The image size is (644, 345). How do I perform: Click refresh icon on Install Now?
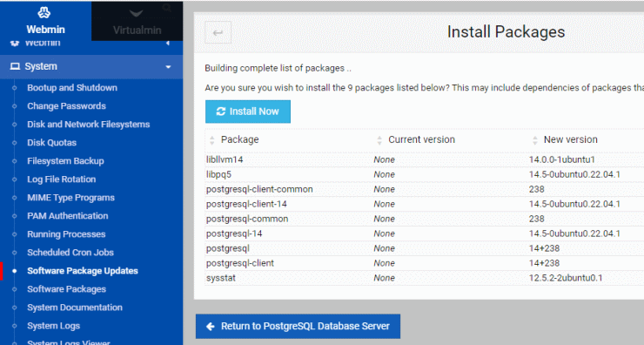[221, 112]
